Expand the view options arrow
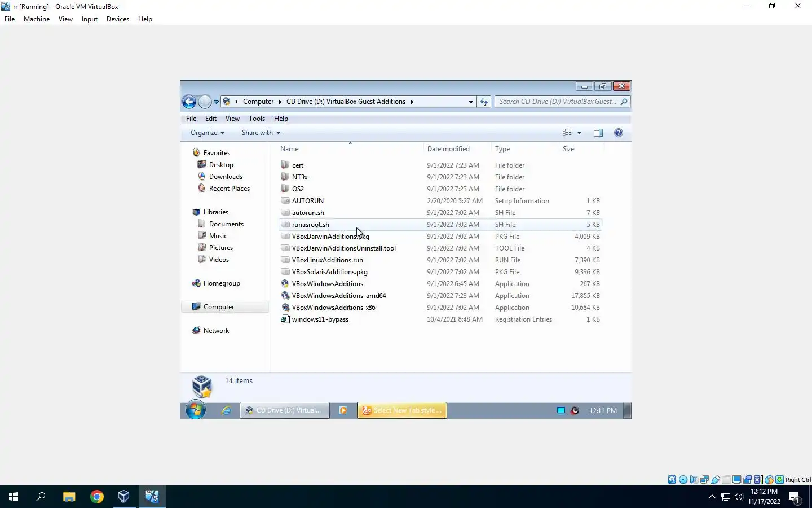This screenshot has width=812, height=508. tap(579, 133)
